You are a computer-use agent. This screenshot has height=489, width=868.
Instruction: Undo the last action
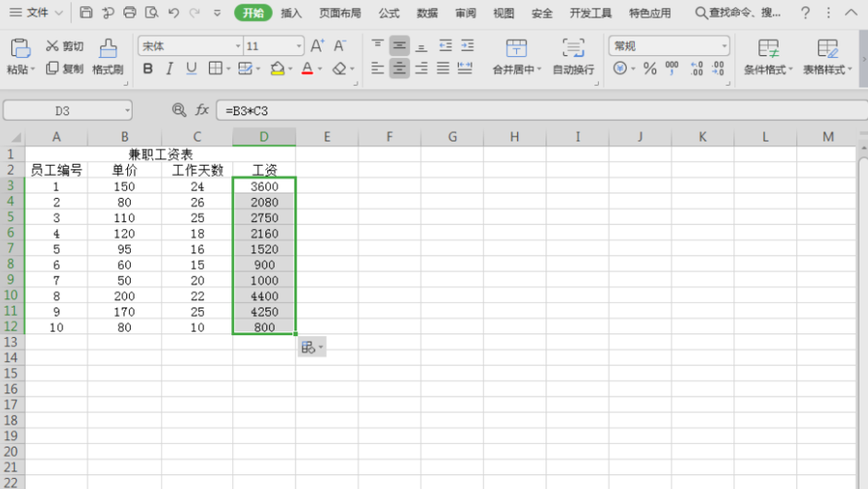point(174,12)
